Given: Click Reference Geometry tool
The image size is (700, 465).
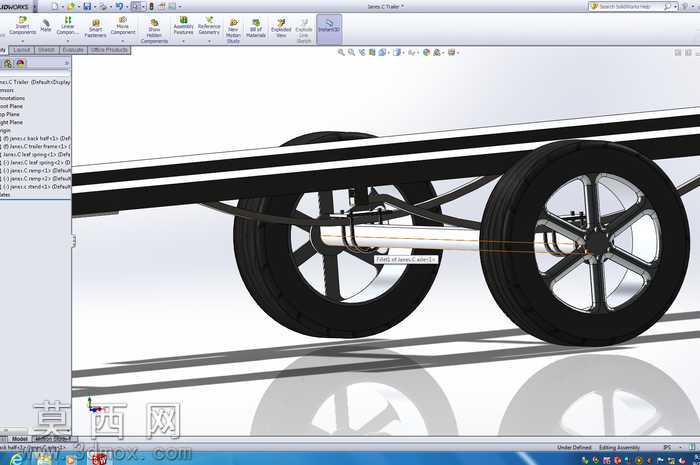Looking at the screenshot, I should 209,26.
